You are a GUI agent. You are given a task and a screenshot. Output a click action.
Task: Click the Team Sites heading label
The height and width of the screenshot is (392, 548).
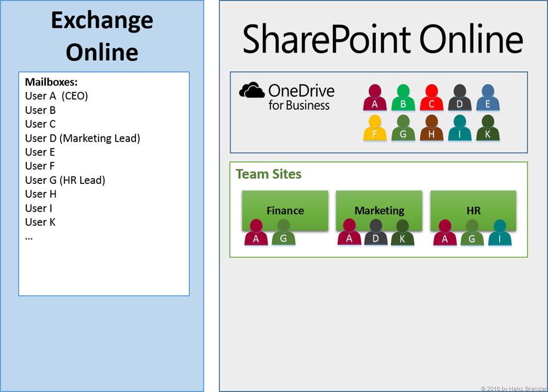coord(269,174)
